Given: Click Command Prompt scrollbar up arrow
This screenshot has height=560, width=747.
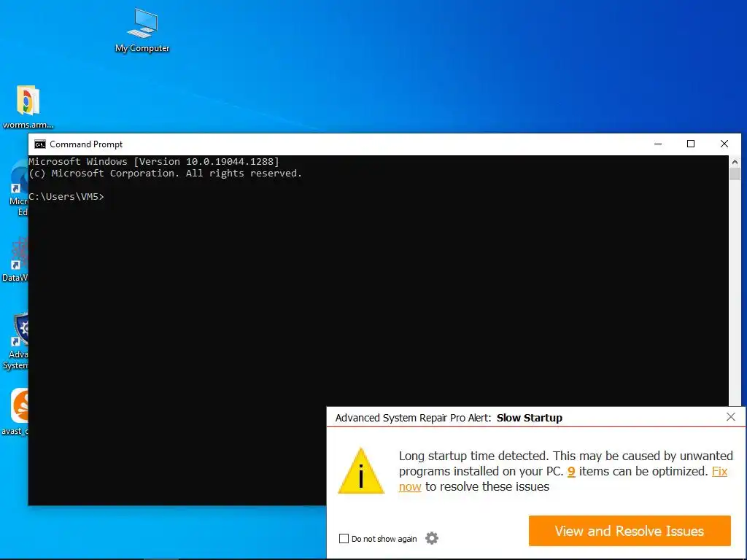Looking at the screenshot, I should (x=735, y=162).
